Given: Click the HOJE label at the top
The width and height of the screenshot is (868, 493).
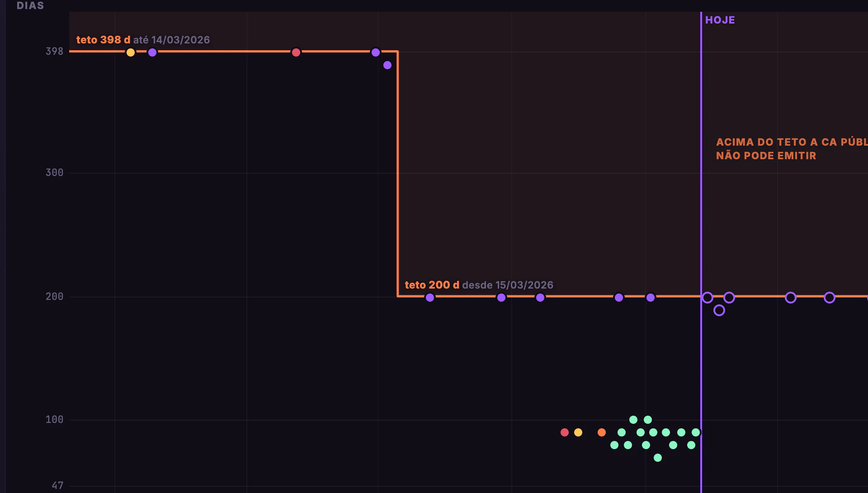Looking at the screenshot, I should [720, 20].
